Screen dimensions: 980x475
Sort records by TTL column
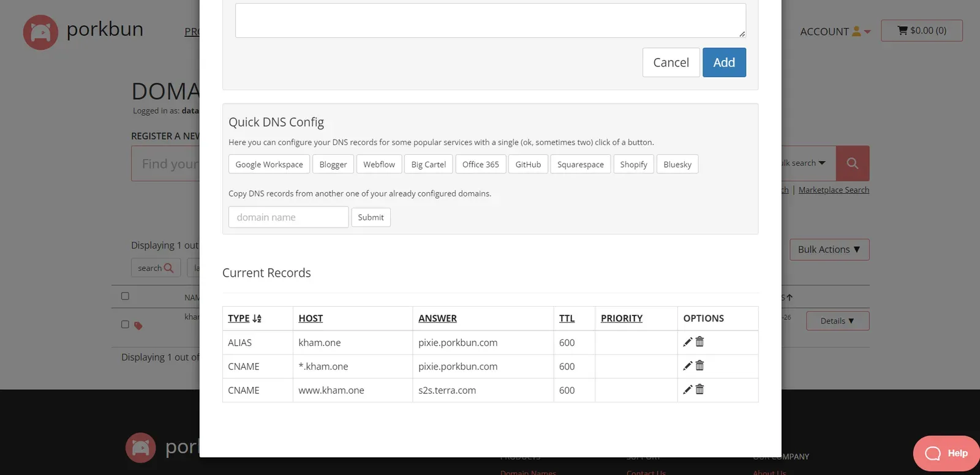[x=567, y=318]
